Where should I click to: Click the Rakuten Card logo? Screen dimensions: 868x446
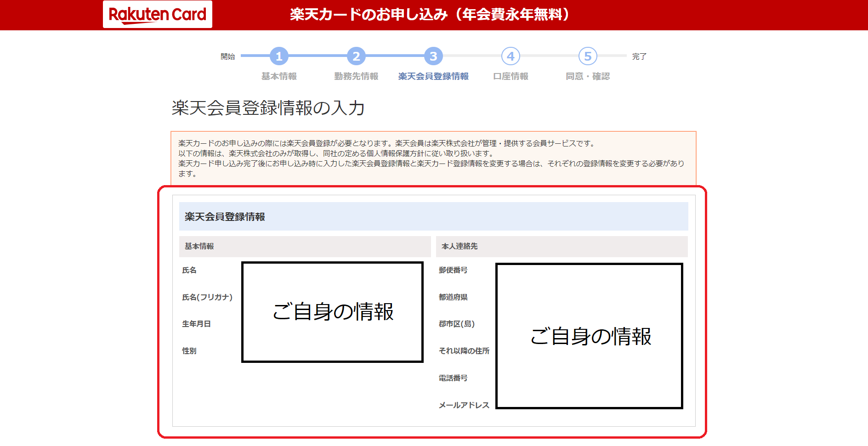click(x=158, y=14)
